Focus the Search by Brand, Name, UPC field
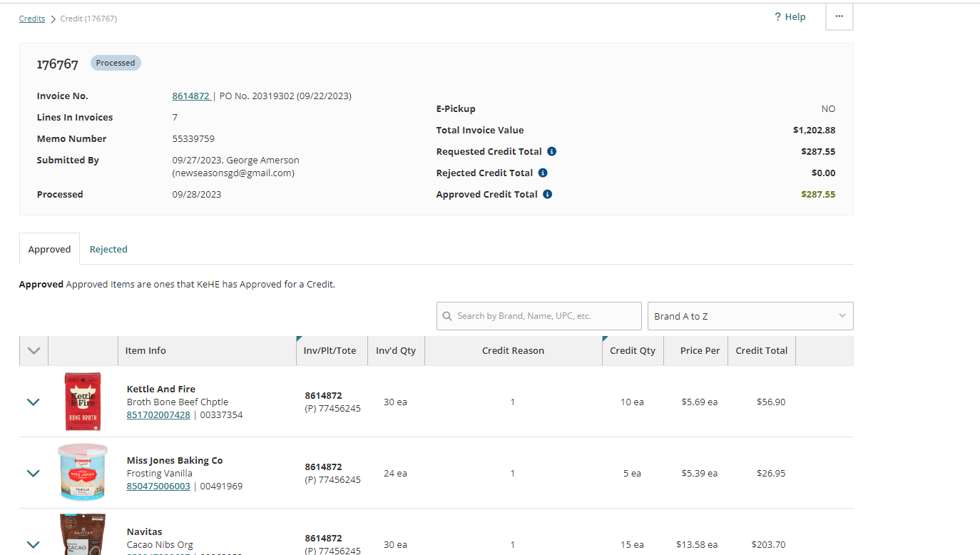Viewport: 980px width, 555px height. pos(539,316)
